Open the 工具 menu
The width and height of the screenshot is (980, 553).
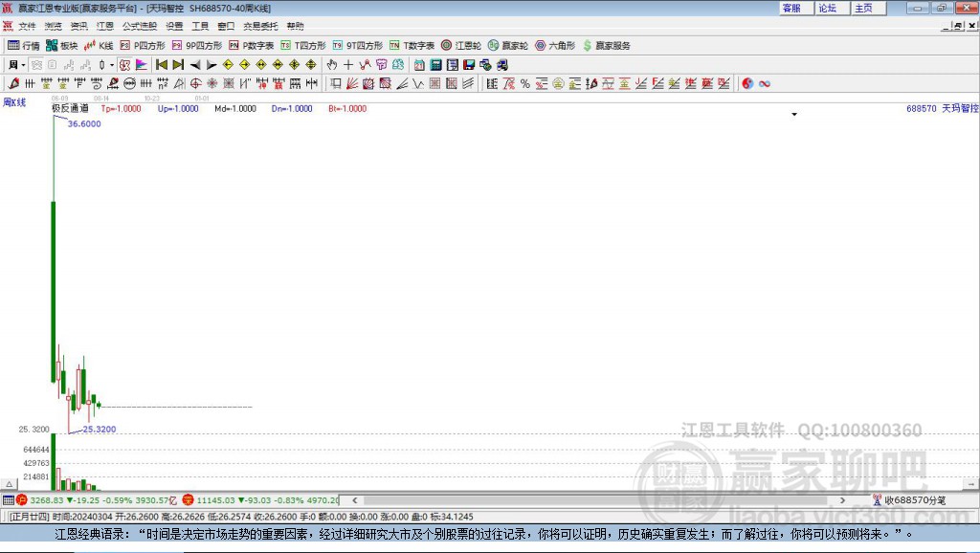[200, 26]
